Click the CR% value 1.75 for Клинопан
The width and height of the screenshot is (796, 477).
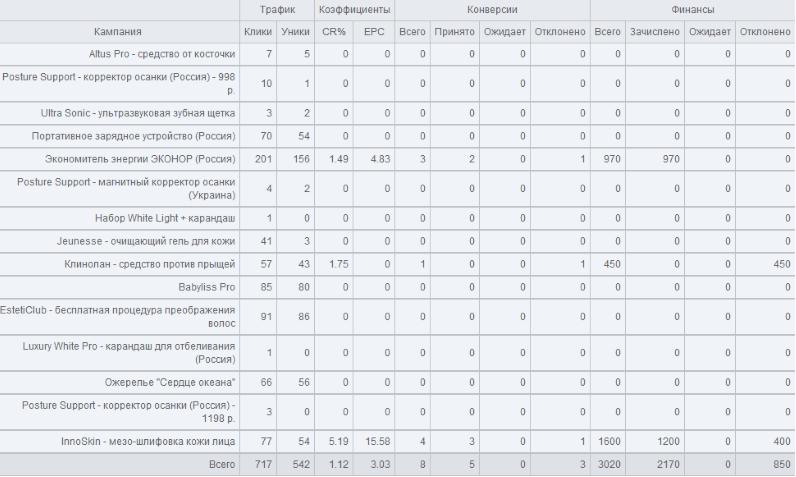coord(339,264)
